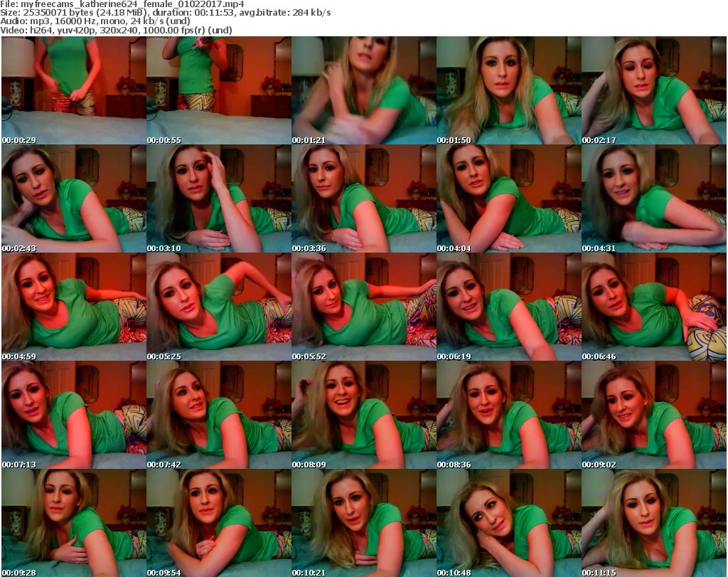
Task: Select the thumbnail at 00:09:28
Action: 74,523
